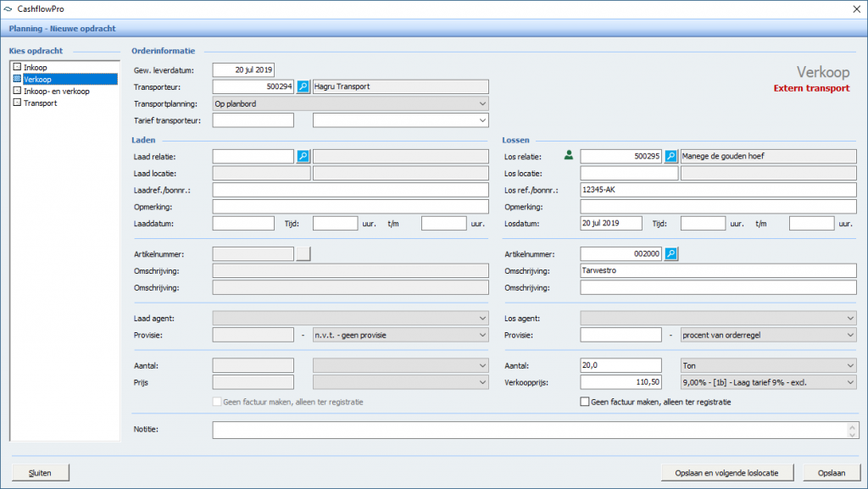This screenshot has width=868, height=489.
Task: Click Lossen t/m end time field
Action: point(811,224)
